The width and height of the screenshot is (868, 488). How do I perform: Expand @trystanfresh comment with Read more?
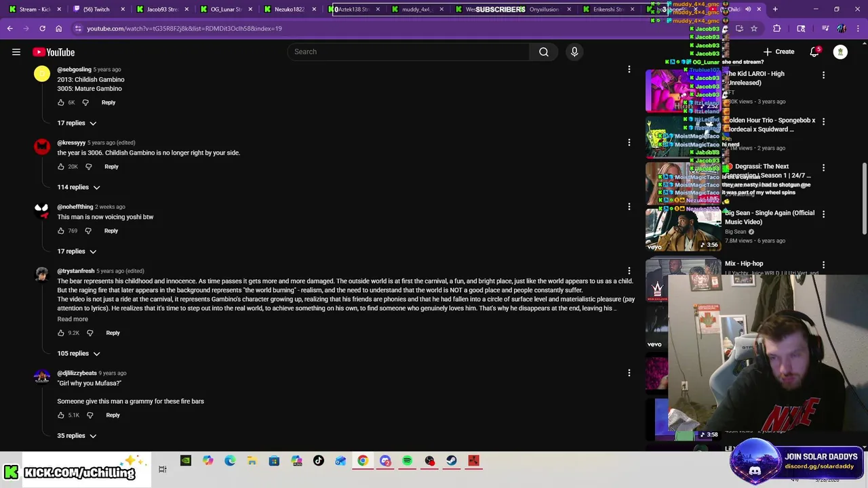(73, 319)
